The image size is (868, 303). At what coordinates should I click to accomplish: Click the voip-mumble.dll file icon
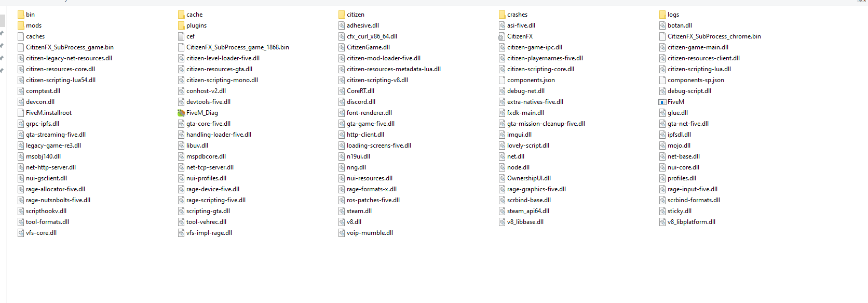(x=342, y=233)
